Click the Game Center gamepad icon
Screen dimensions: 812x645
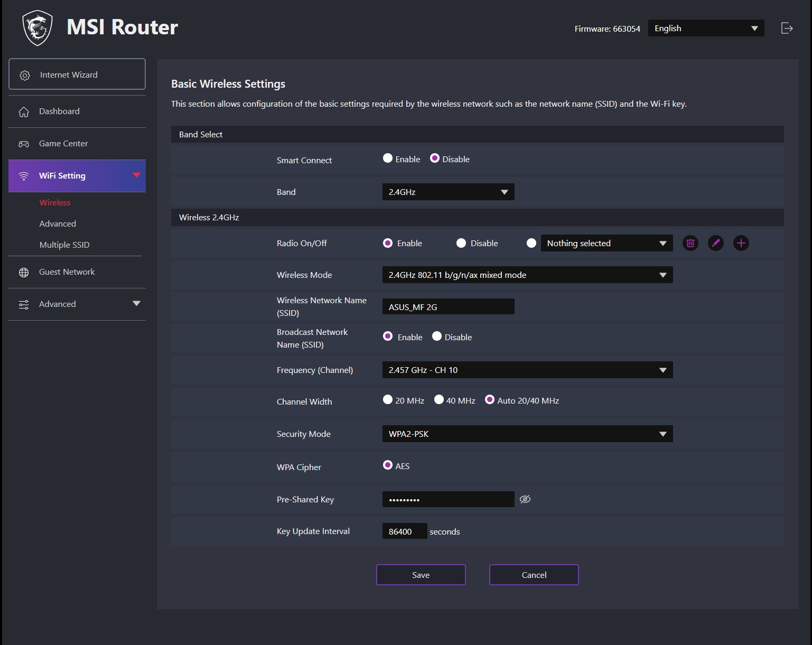pyautogui.click(x=24, y=144)
